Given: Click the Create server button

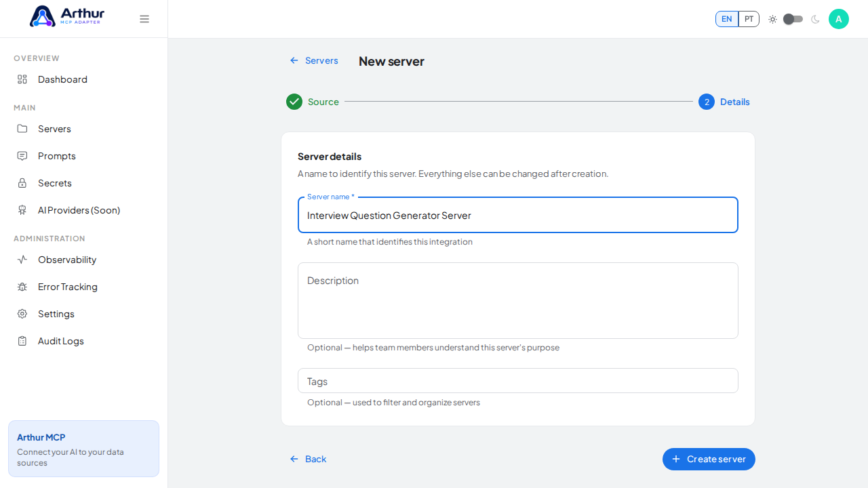Looking at the screenshot, I should tap(709, 459).
